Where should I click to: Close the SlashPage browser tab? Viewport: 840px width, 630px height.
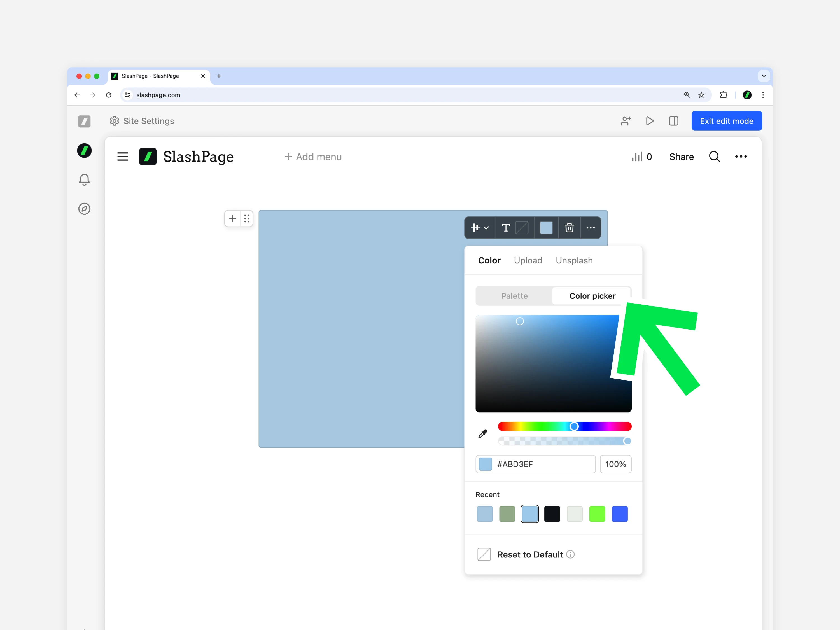[x=203, y=76]
